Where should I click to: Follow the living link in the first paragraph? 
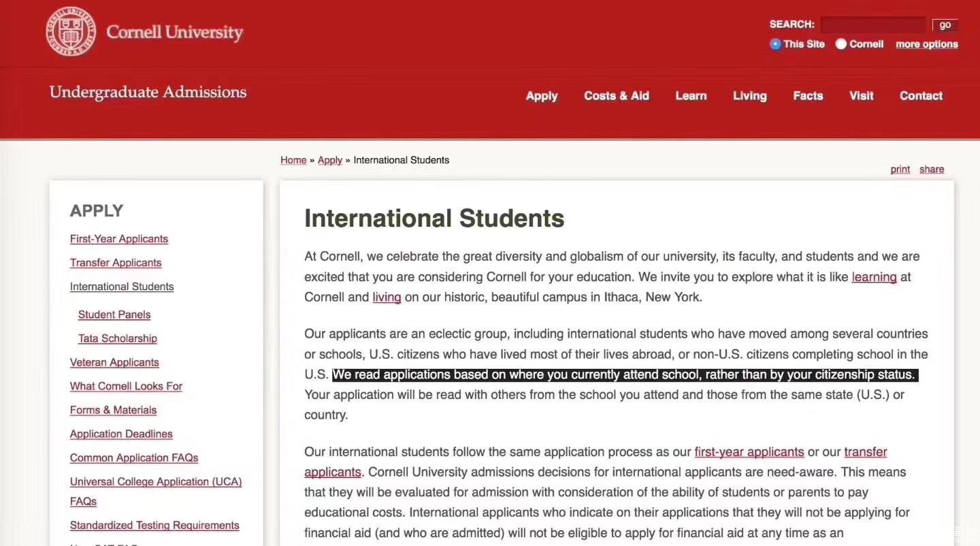tap(387, 298)
